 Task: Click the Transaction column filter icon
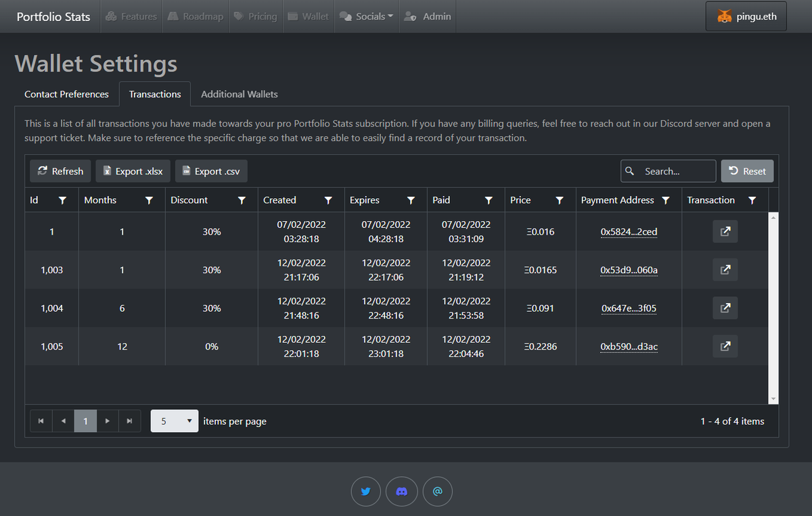point(752,200)
